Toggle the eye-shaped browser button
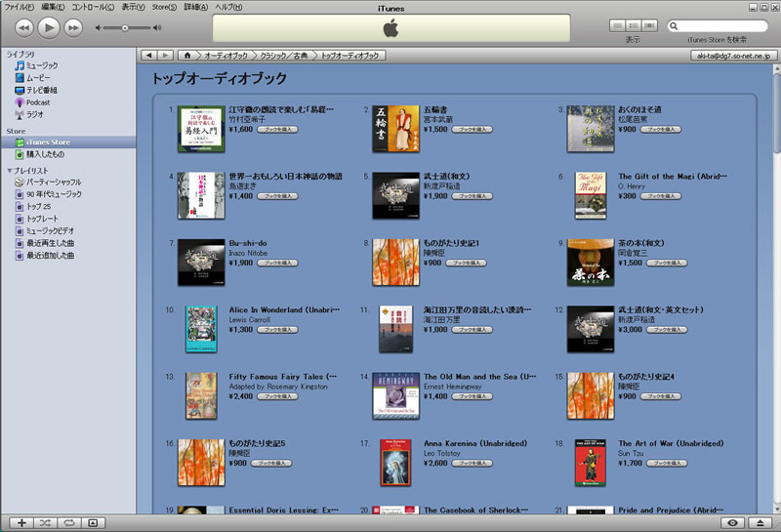 click(x=733, y=522)
